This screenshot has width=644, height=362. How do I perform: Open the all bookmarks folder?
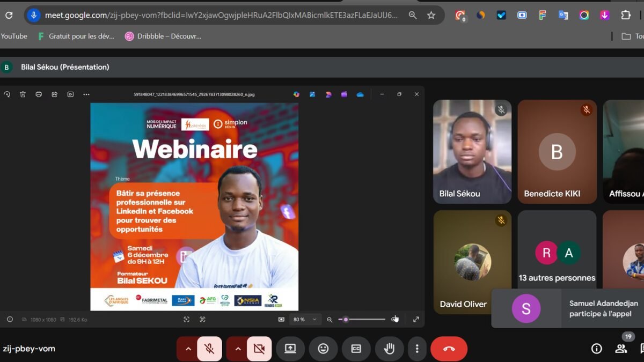coord(632,36)
